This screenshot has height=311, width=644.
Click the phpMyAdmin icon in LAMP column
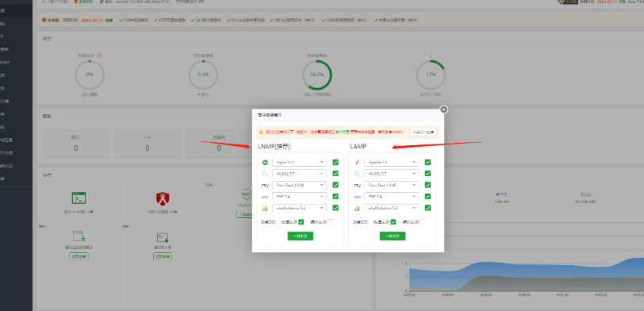tap(357, 209)
